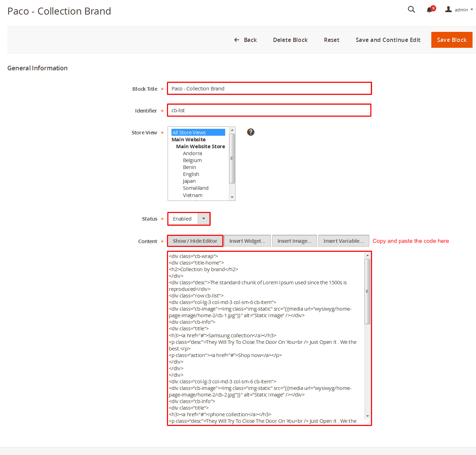Click Insert Widget button
476x455 pixels.
[x=247, y=241]
